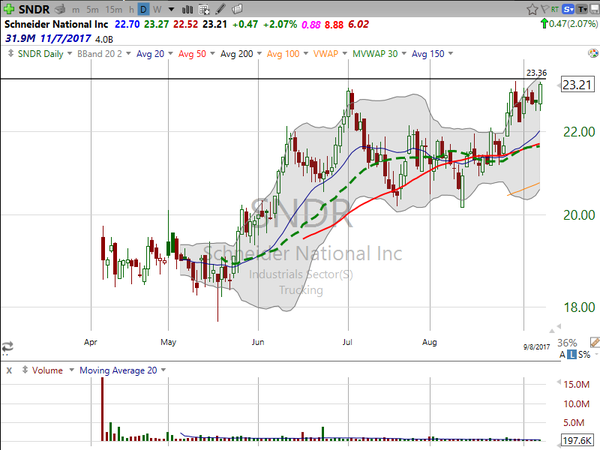The height and width of the screenshot is (450, 600).
Task: Click the save floppy disk icon
Action: [595, 9]
